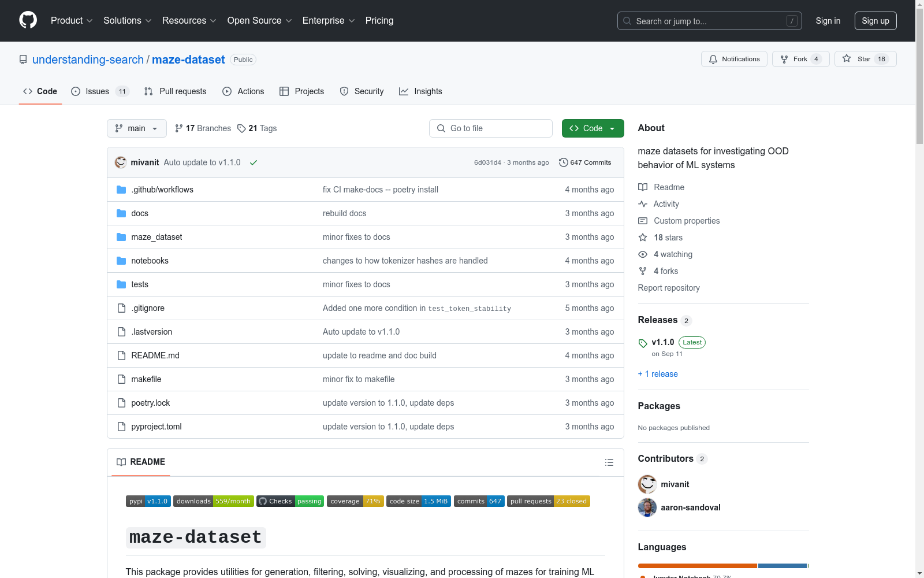The image size is (924, 578).
Task: Open the .lastversion file
Action: click(151, 332)
